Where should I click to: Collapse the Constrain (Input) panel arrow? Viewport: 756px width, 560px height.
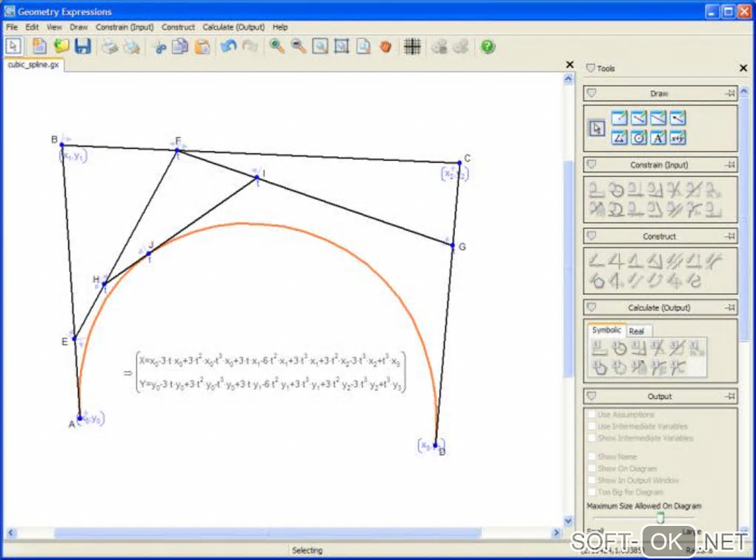[591, 164]
